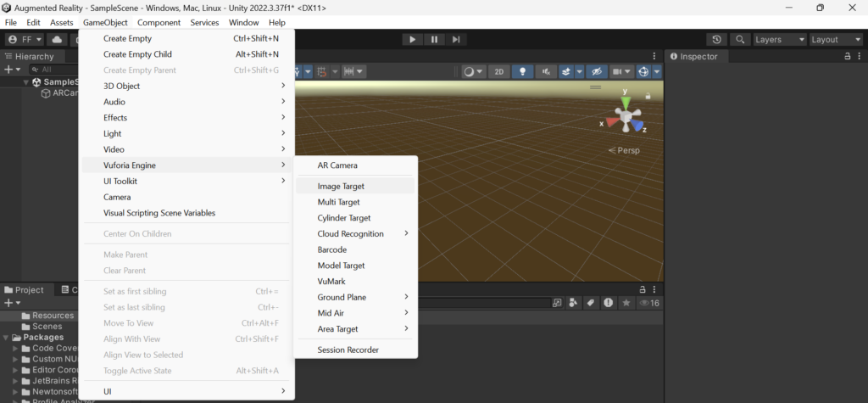Click the Project panel lock icon

(x=643, y=289)
